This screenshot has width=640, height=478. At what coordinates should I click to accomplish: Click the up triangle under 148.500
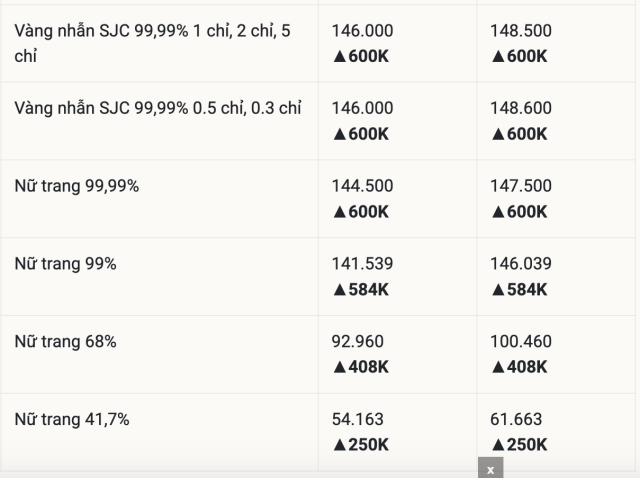pyautogui.click(x=498, y=56)
